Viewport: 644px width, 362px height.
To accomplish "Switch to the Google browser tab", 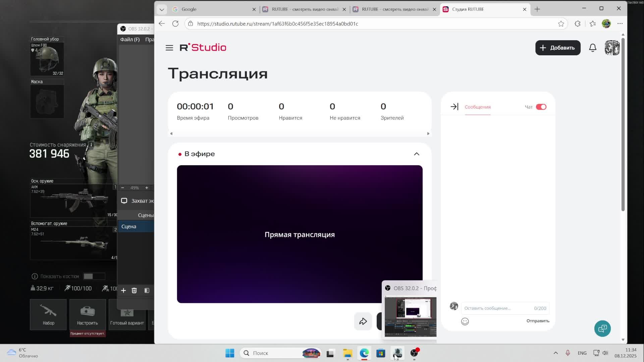I will (211, 9).
